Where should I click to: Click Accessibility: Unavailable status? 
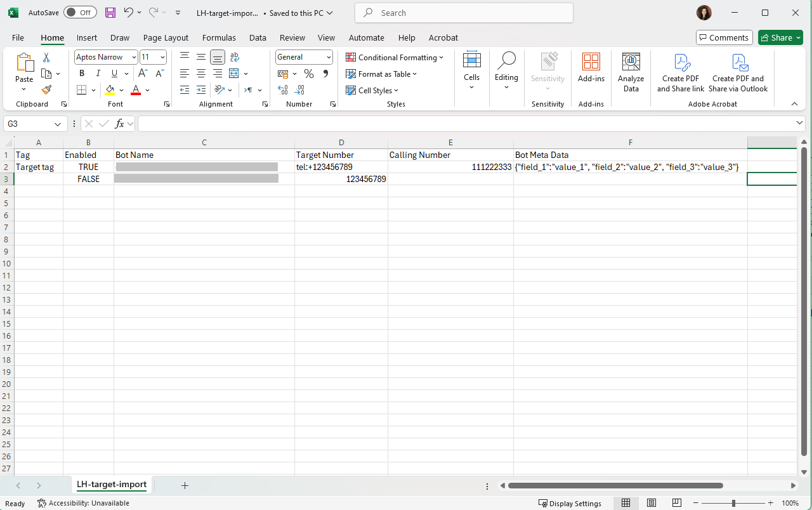pyautogui.click(x=83, y=503)
